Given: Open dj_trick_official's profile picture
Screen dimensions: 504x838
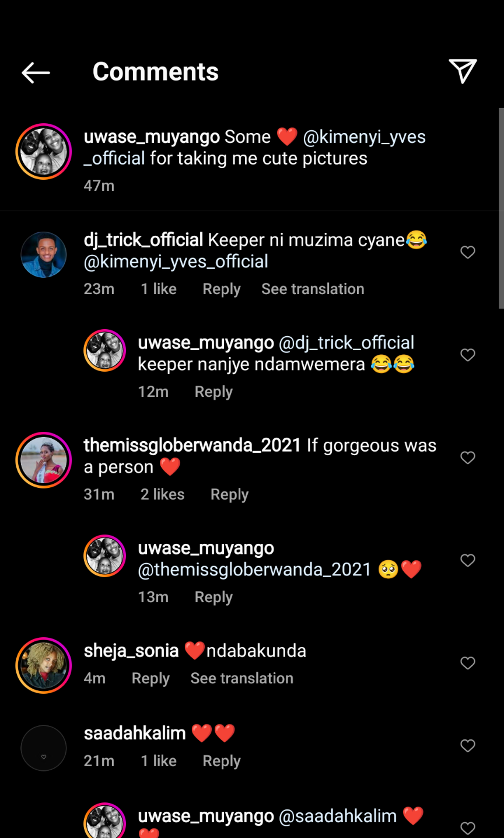Looking at the screenshot, I should pos(44,255).
